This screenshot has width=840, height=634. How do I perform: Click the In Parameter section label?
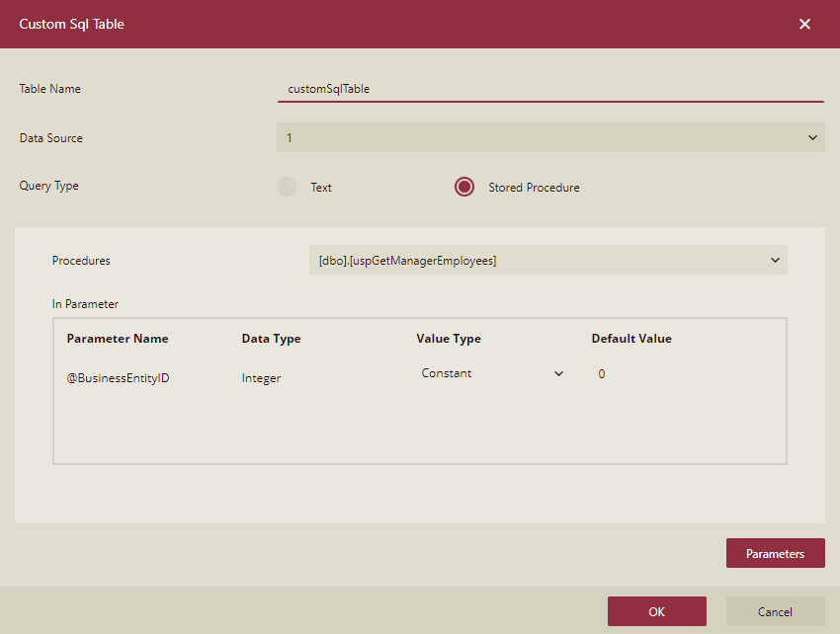click(x=85, y=304)
